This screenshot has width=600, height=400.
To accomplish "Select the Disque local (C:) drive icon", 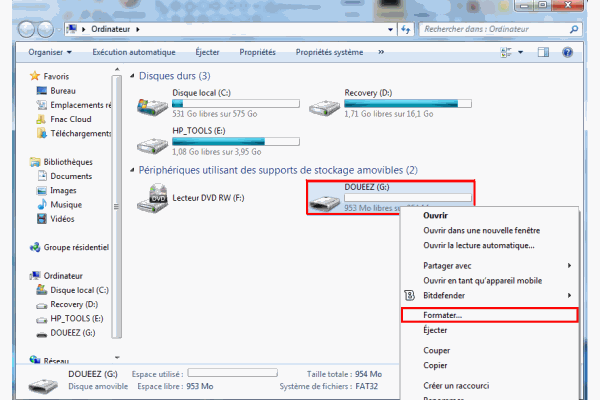I will [152, 107].
